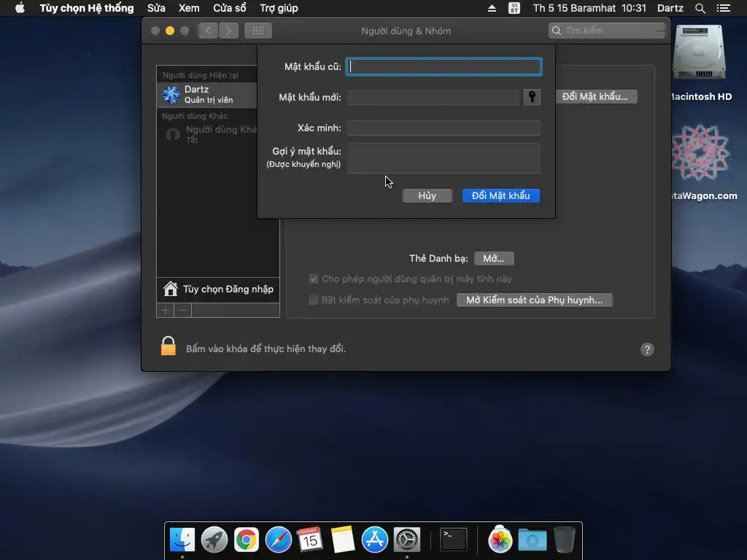Open the Cửa sổ menu

pos(230,8)
